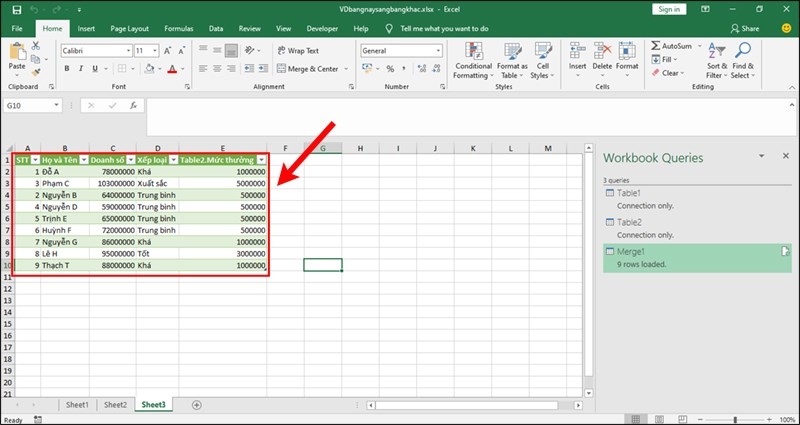Click the zoom slider in status bar
Viewport: 800px width, 425px height.
734,419
